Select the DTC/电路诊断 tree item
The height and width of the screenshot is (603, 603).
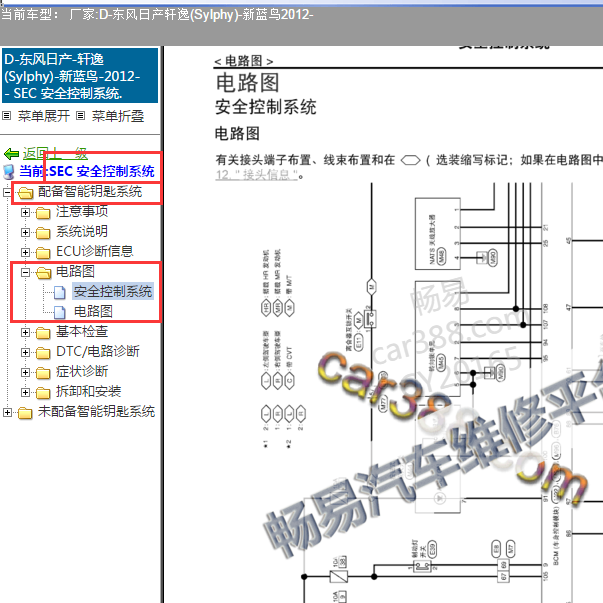[x=98, y=351]
